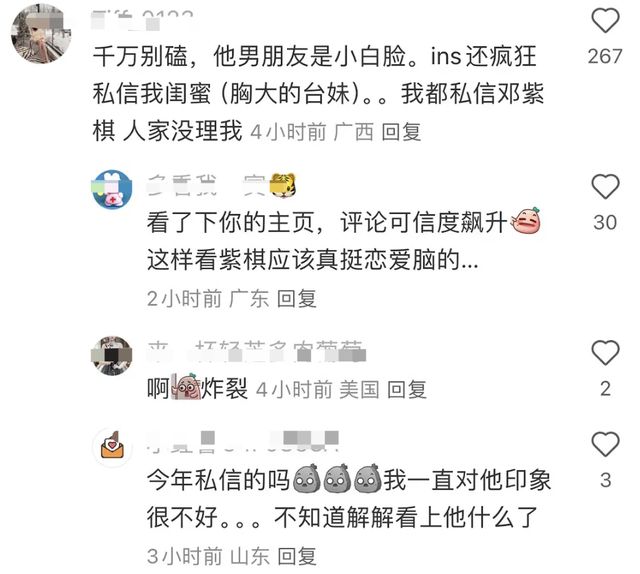Like the comment with 267 likes
Screen dimensions: 640x574
click(x=605, y=20)
